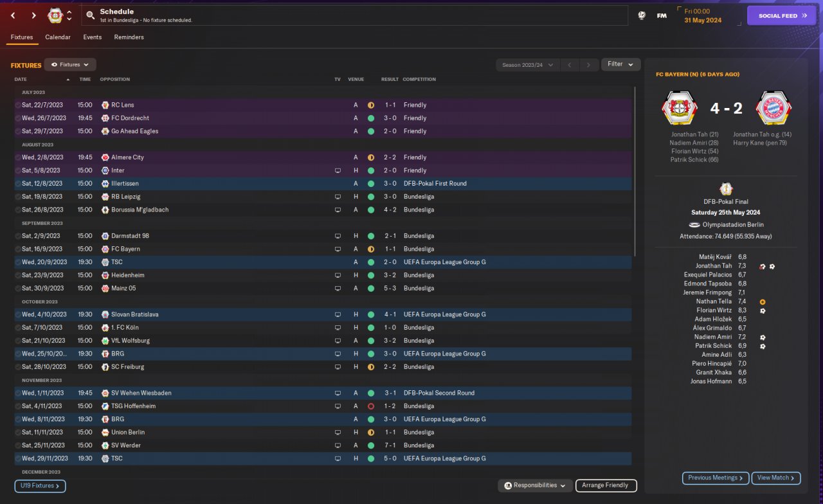823x504 pixels.
Task: Open the Social Feed
Action: (781, 15)
